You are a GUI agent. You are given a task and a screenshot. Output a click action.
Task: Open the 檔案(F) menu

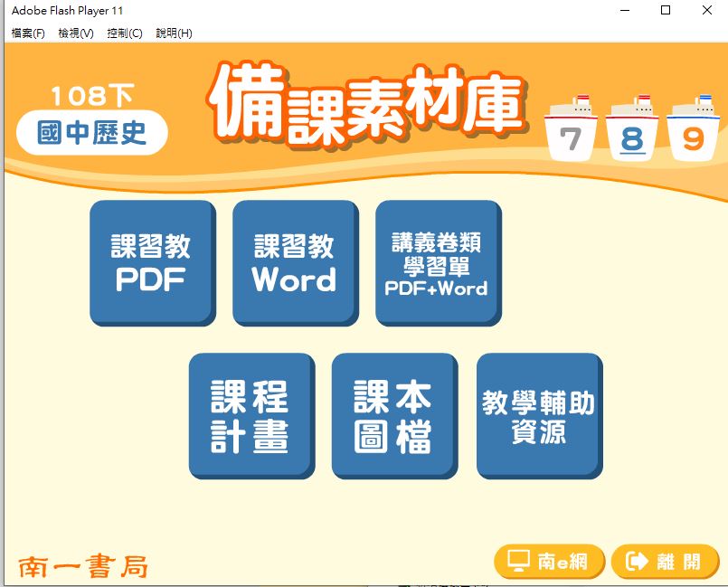(28, 33)
